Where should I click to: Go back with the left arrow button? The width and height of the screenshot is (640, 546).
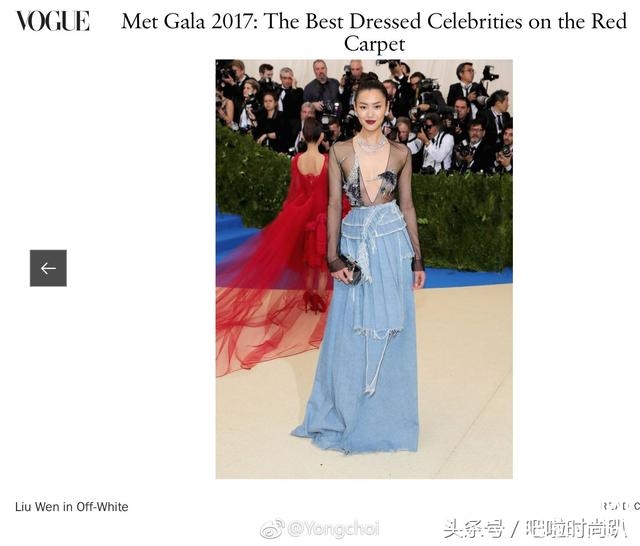tap(48, 268)
